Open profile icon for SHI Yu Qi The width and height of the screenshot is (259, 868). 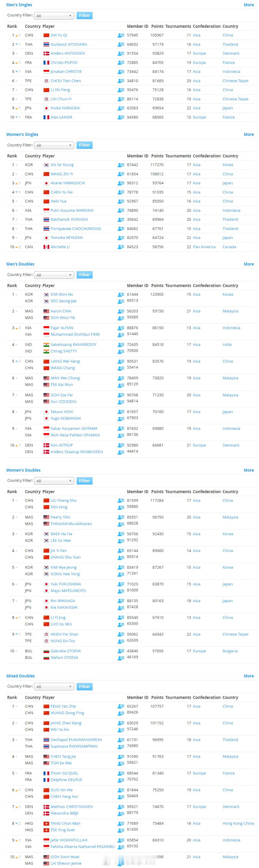click(121, 35)
